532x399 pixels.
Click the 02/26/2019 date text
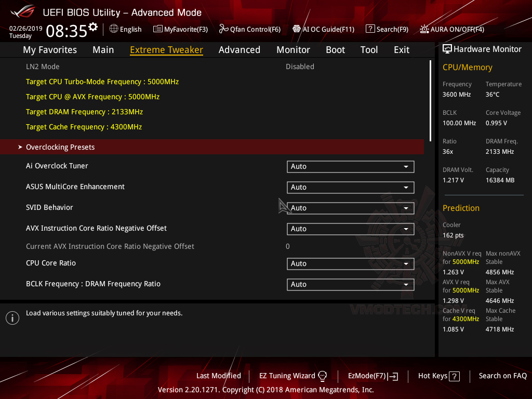[26, 29]
